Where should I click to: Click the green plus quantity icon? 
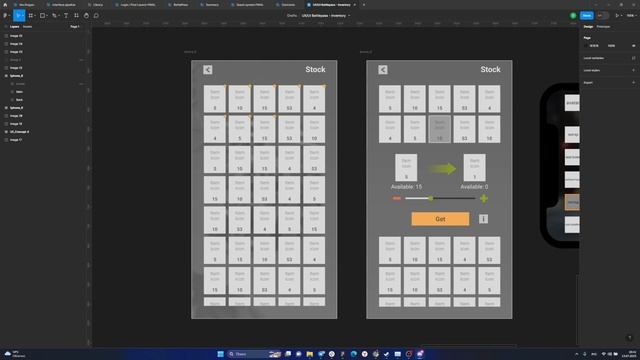484,199
